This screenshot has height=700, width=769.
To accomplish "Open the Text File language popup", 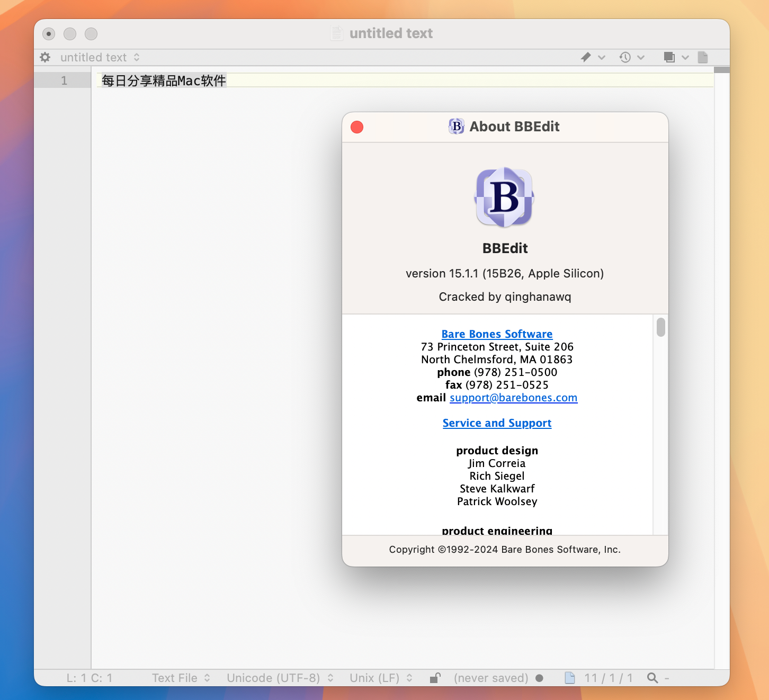I will (181, 678).
